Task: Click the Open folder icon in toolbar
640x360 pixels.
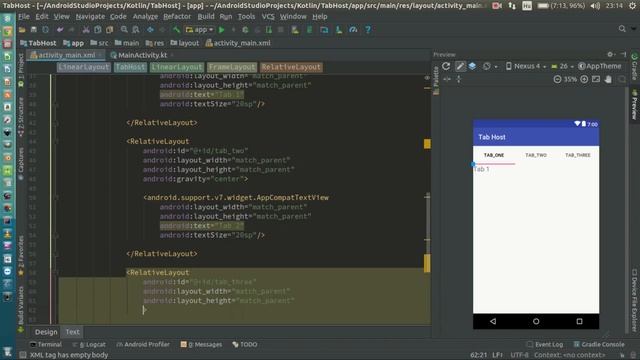Action: (22, 30)
